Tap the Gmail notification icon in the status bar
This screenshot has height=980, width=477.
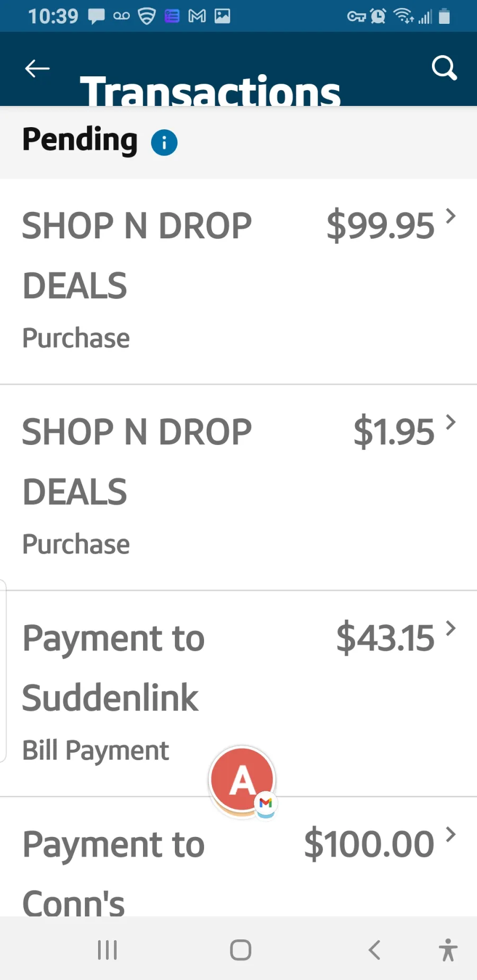click(x=197, y=16)
